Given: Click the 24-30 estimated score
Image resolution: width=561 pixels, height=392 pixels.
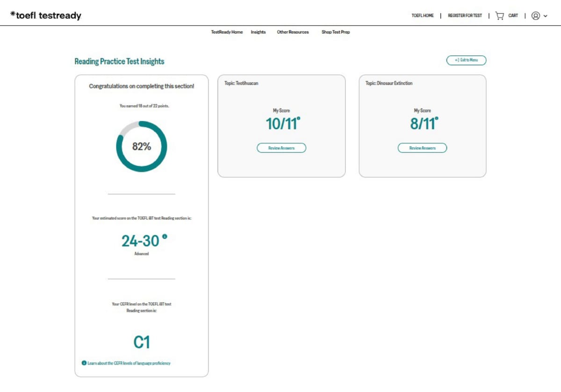Looking at the screenshot, I should [x=140, y=241].
